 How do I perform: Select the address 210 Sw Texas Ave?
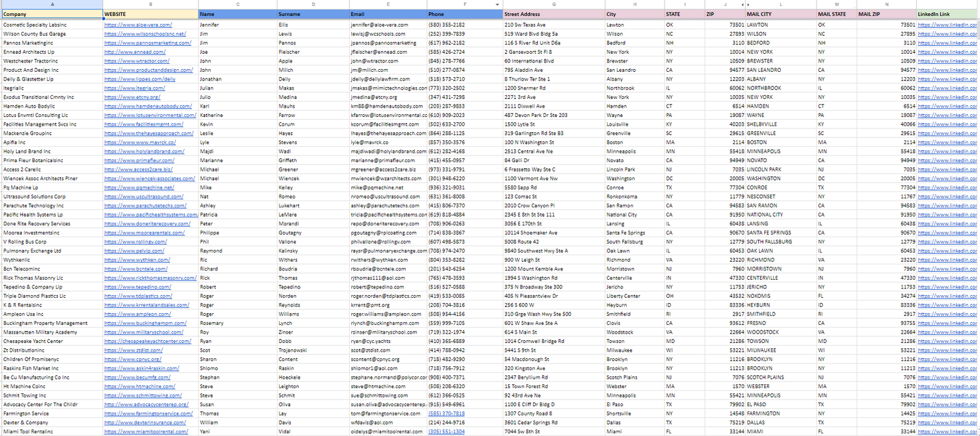click(x=554, y=25)
